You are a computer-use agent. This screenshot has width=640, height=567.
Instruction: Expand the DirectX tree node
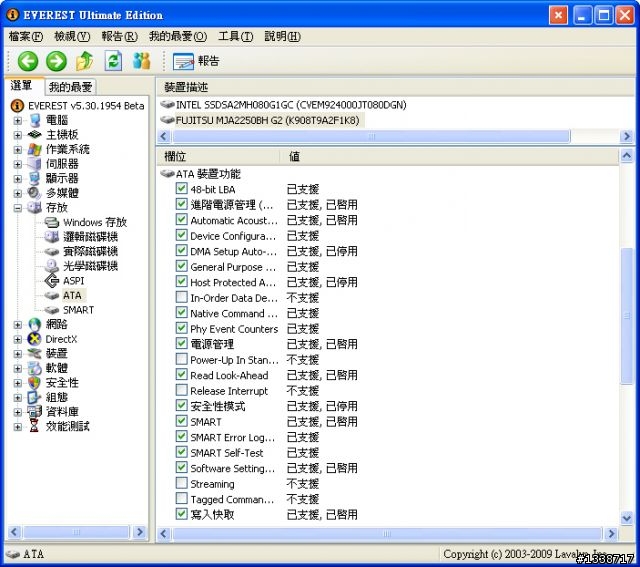pyautogui.click(x=18, y=339)
